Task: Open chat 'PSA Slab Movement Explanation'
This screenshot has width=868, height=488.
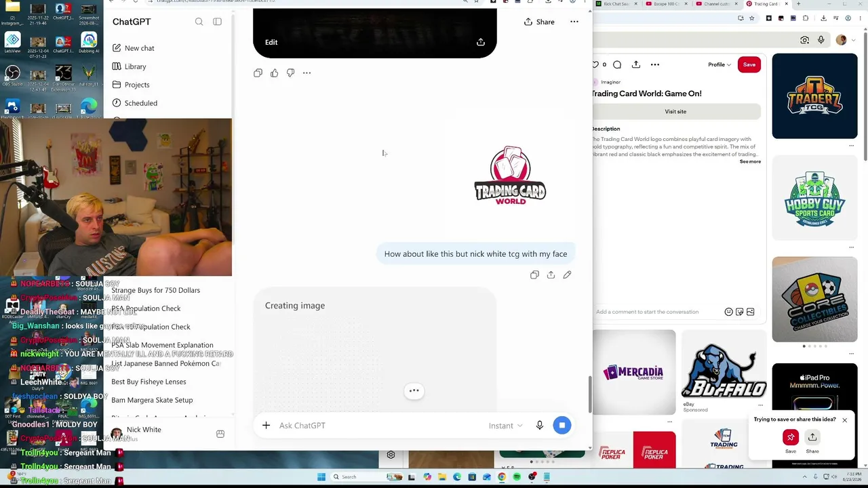Action: (162, 345)
